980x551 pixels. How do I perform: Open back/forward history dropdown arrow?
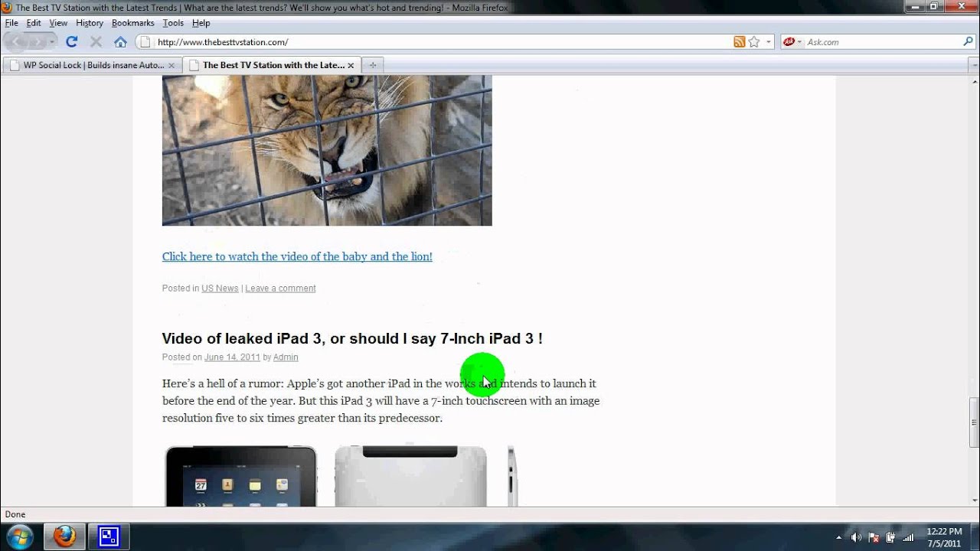(x=52, y=42)
